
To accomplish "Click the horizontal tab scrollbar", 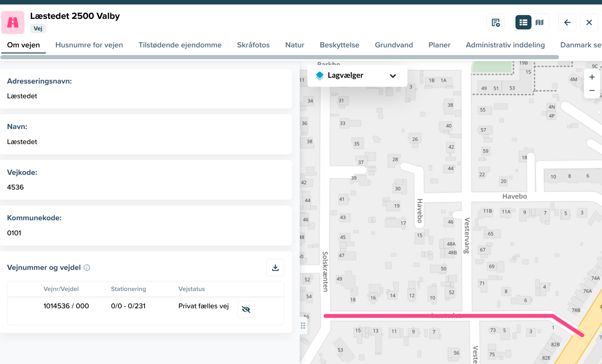I will click(280, 57).
